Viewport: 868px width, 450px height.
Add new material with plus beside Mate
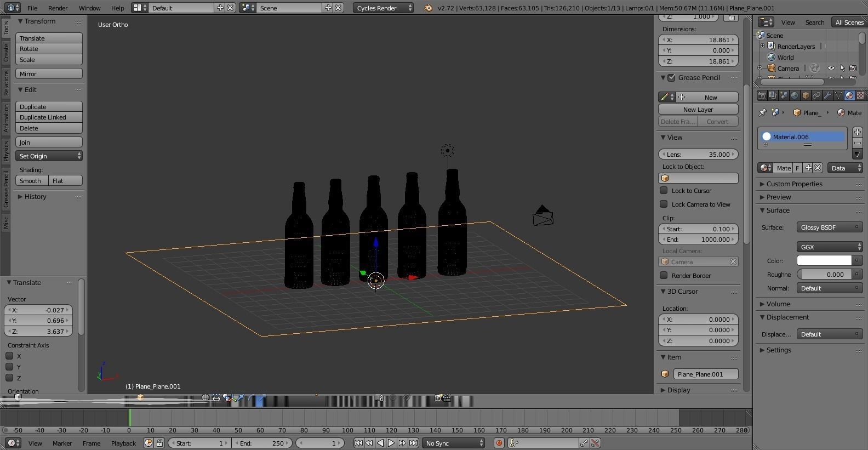pyautogui.click(x=808, y=168)
